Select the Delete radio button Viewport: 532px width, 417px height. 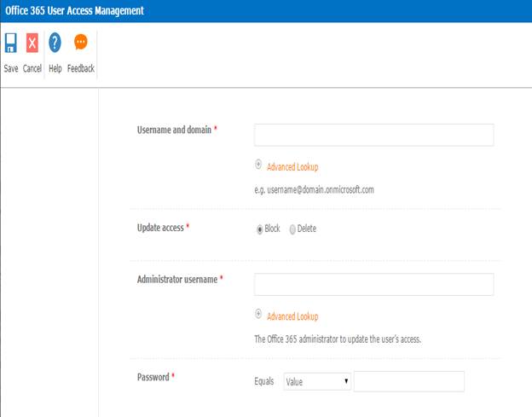[292, 229]
